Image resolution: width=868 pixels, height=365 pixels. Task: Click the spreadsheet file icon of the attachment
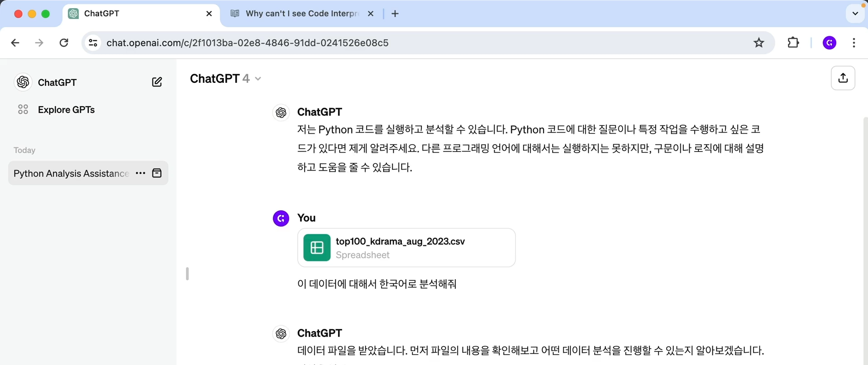[317, 247]
